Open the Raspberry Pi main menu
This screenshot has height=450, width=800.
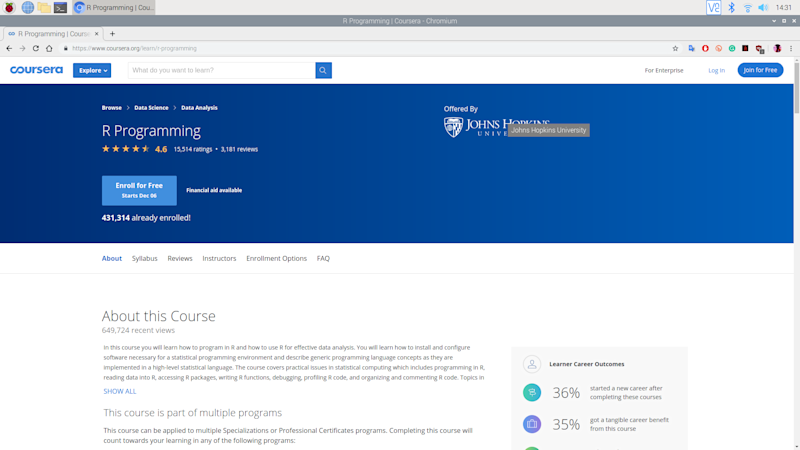[9, 7]
